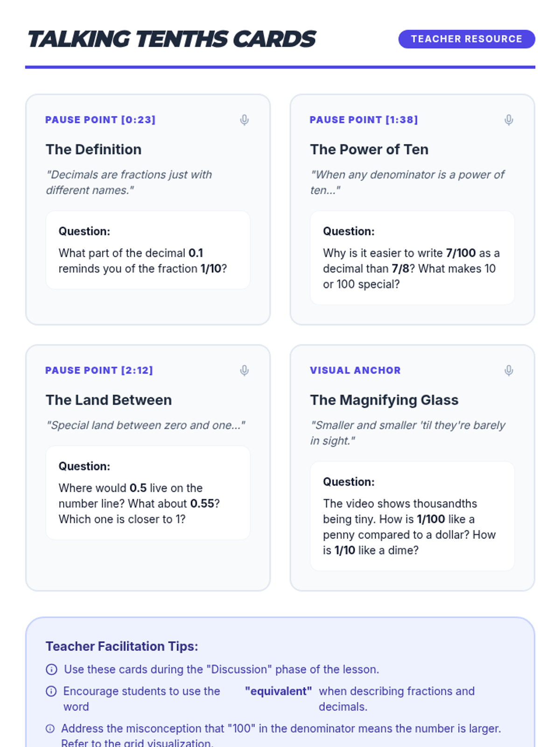Open The Power of Ten card title
Viewport: 560px width, 747px height.
tap(369, 149)
